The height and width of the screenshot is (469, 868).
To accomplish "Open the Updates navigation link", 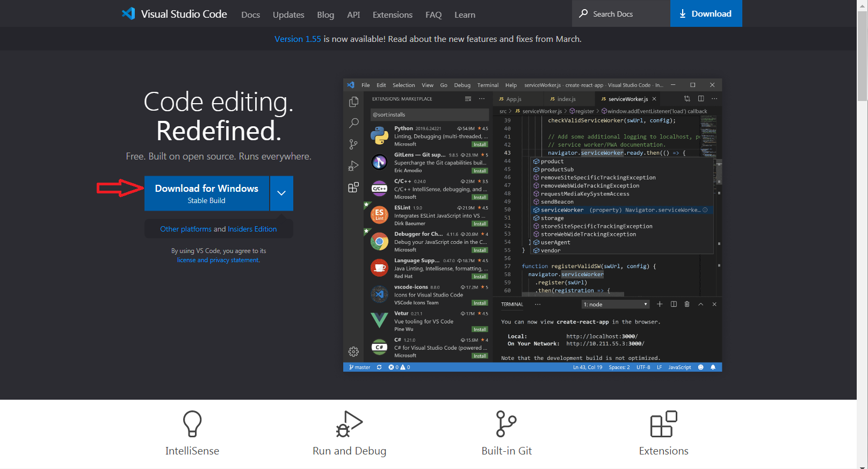I will (288, 15).
